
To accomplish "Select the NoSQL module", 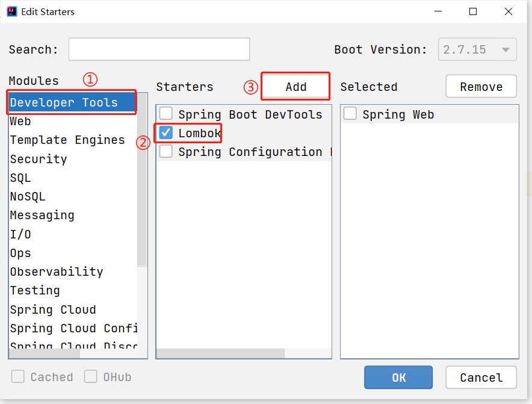I will pos(73,196).
